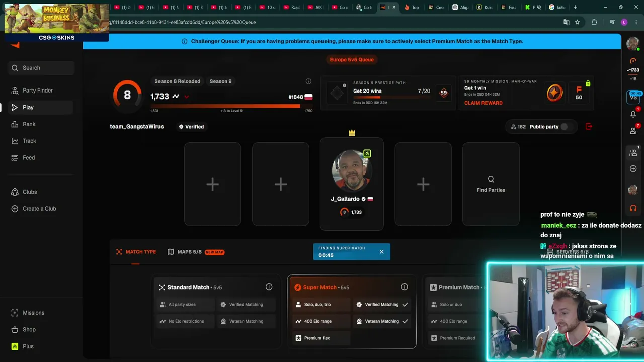The height and width of the screenshot is (362, 644).
Task: Click the Get 20 wins progress bar
Action: [x=391, y=97]
